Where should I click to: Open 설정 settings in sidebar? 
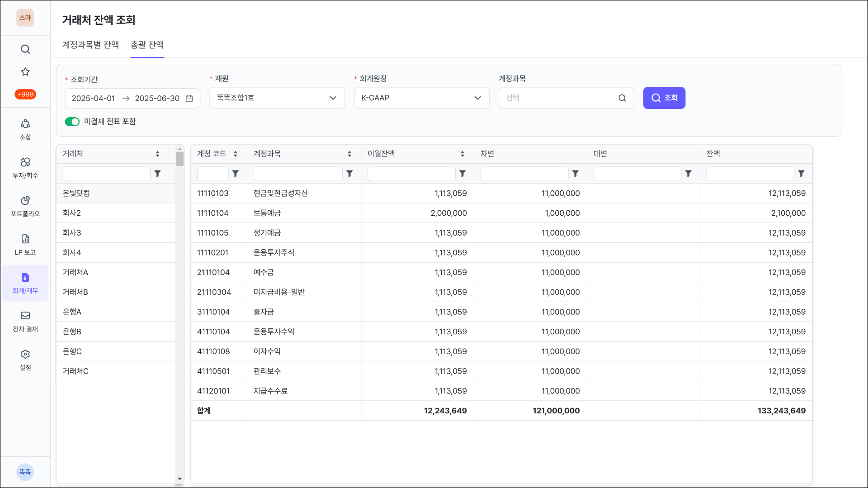coord(25,360)
